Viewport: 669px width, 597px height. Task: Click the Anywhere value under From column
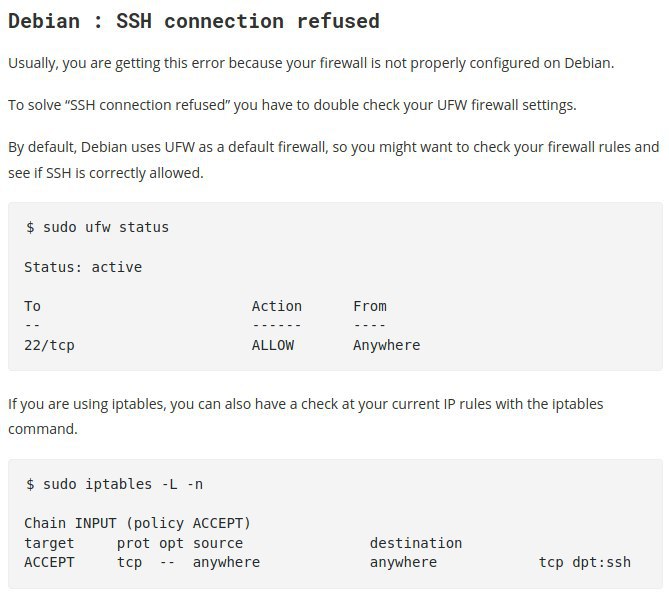point(387,345)
